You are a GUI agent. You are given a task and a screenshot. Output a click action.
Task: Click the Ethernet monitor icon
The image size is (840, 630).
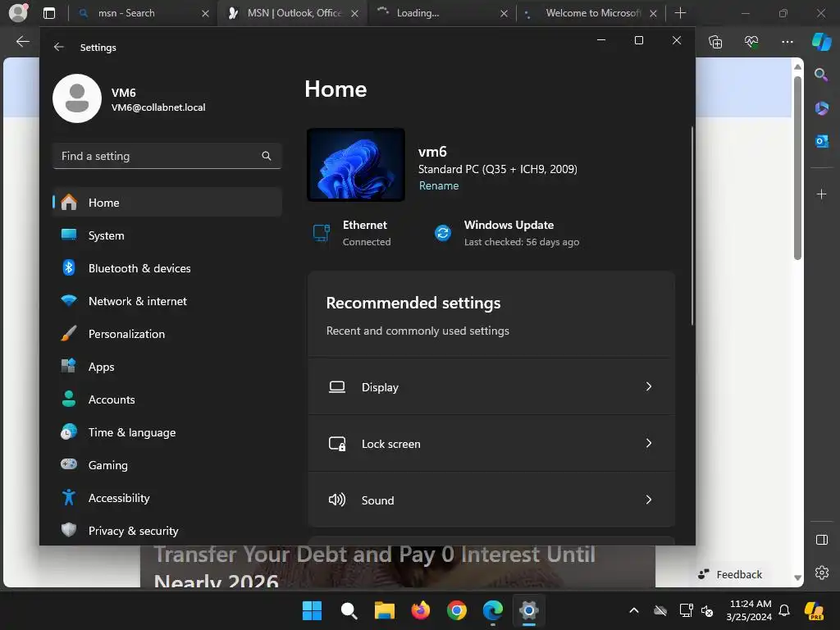pos(322,233)
